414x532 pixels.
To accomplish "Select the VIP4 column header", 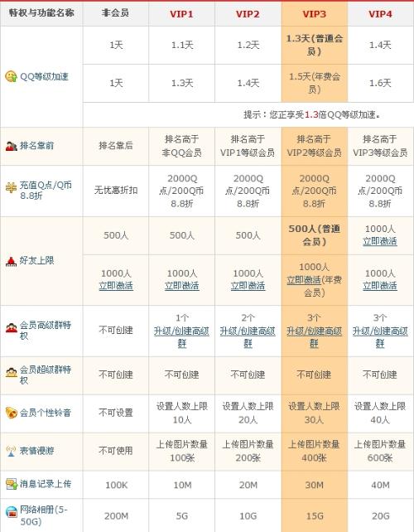I will (380, 14).
